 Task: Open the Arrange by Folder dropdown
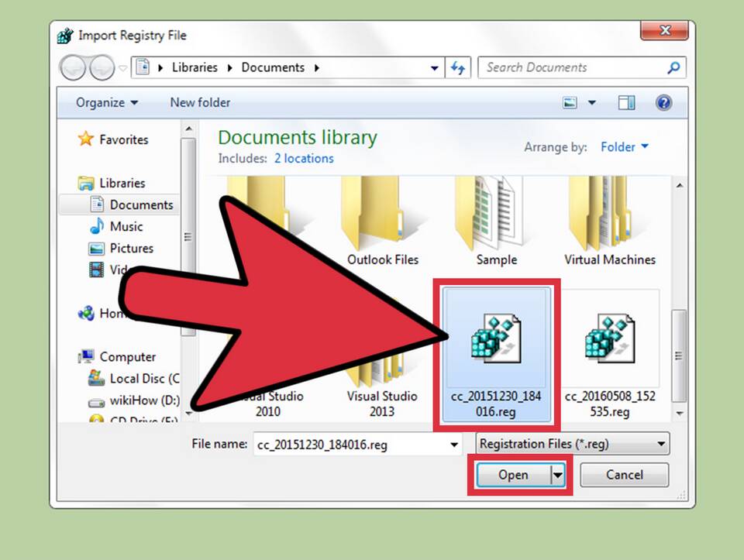625,147
